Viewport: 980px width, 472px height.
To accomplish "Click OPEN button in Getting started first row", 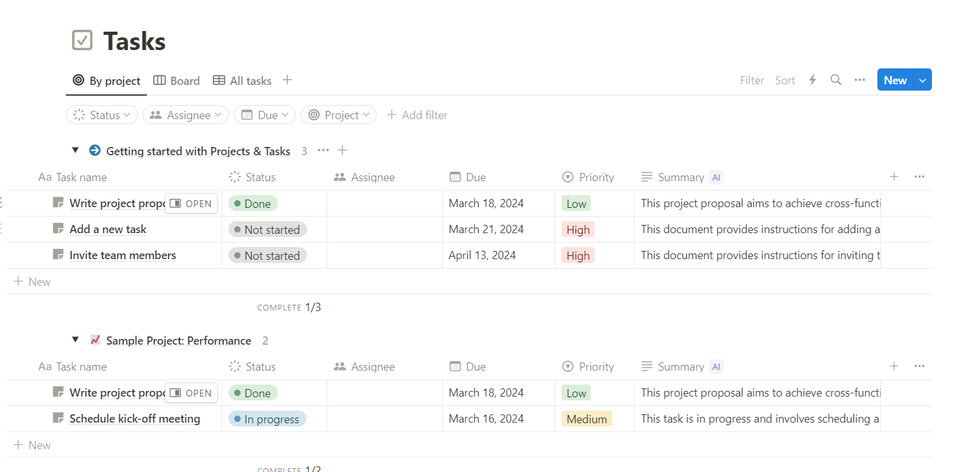I will [x=191, y=203].
